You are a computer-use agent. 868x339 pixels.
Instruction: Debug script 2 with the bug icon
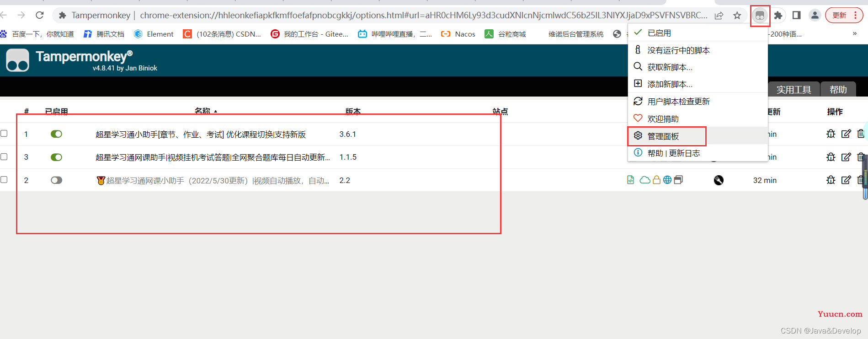(x=831, y=180)
